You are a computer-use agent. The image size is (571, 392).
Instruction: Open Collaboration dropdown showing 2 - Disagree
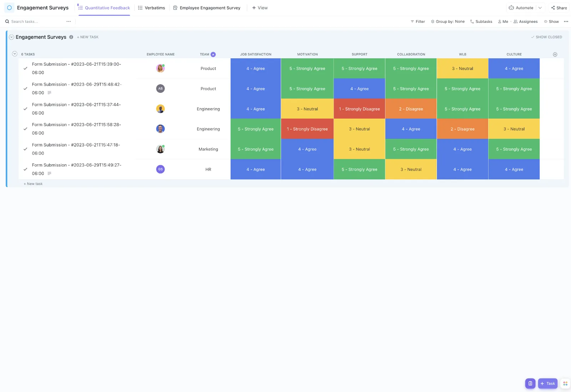411,109
